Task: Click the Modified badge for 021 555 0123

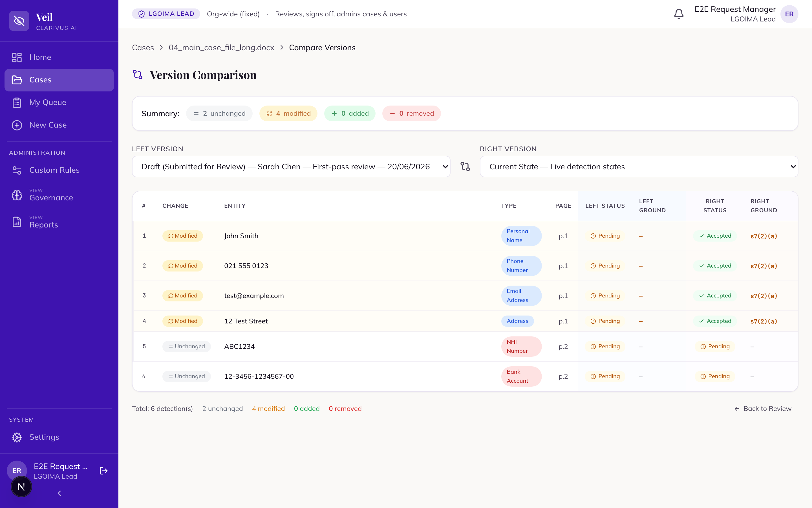Action: pyautogui.click(x=182, y=266)
